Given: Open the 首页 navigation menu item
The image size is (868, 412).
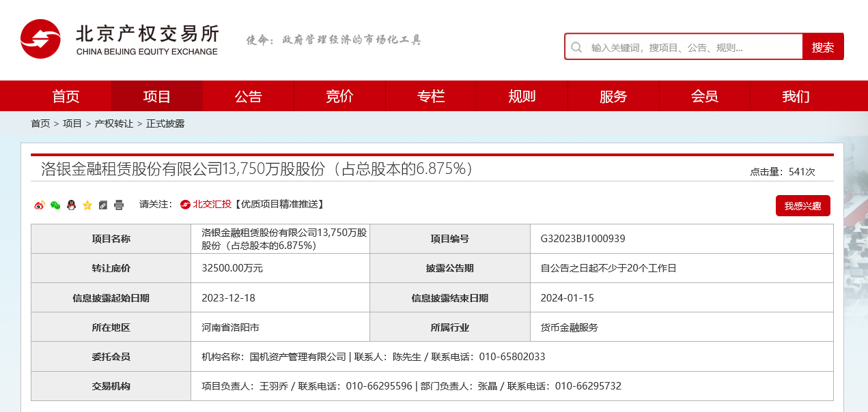Looking at the screenshot, I should (x=66, y=96).
